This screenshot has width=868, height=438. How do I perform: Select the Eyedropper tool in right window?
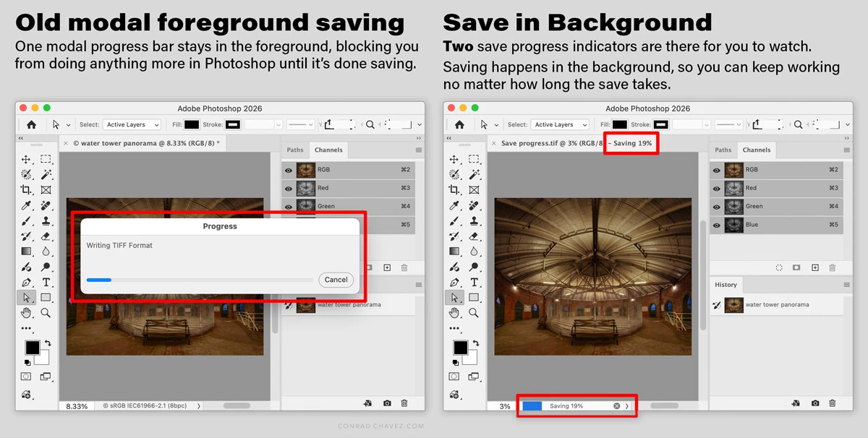click(x=454, y=205)
